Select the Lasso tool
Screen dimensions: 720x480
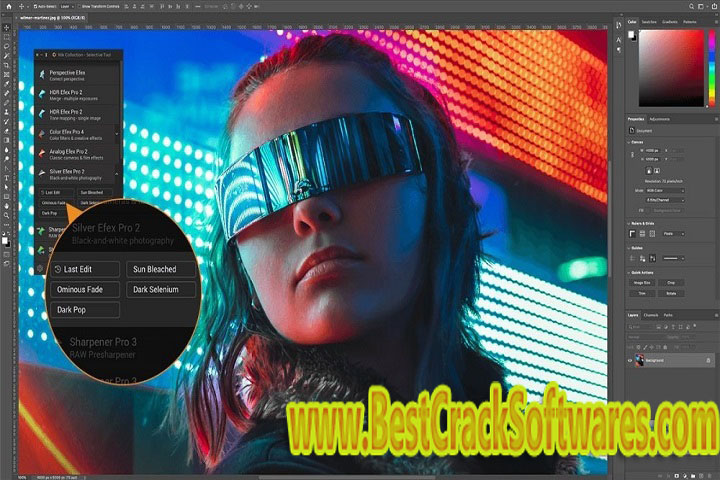pos(6,46)
